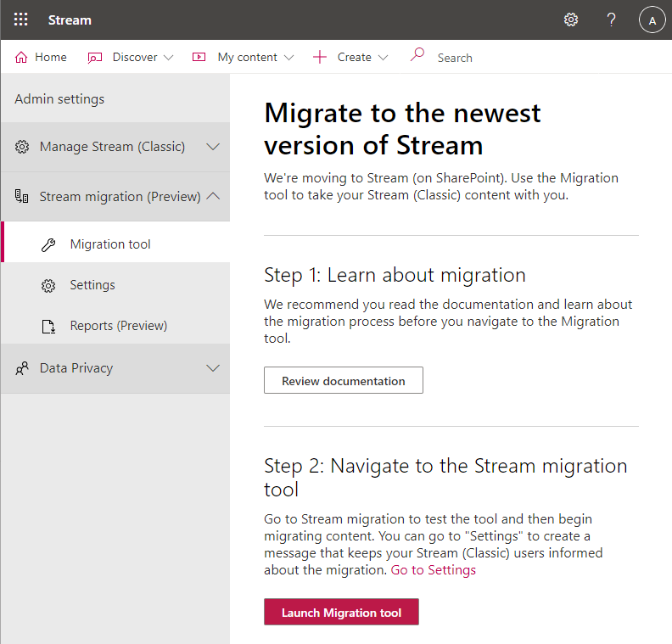
Task: Click the Migration tool wrench icon
Action: (x=48, y=244)
